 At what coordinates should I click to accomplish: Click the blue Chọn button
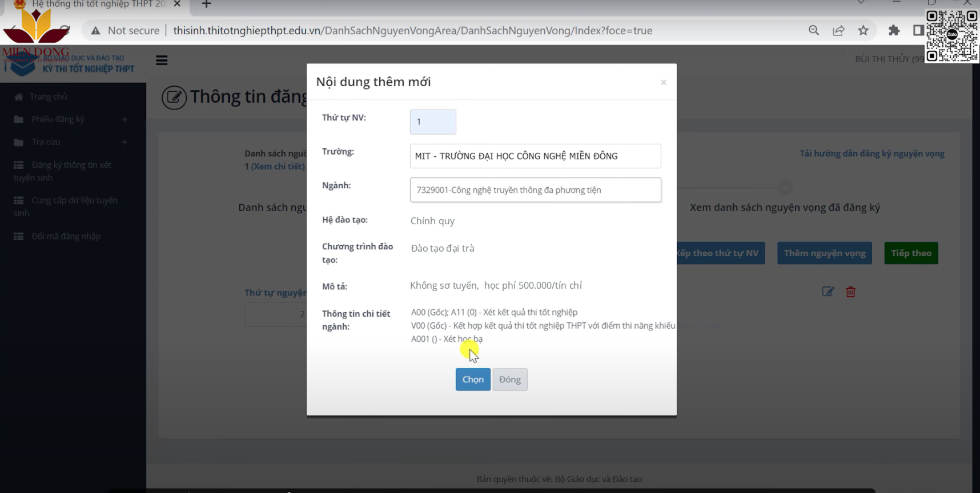click(x=473, y=379)
